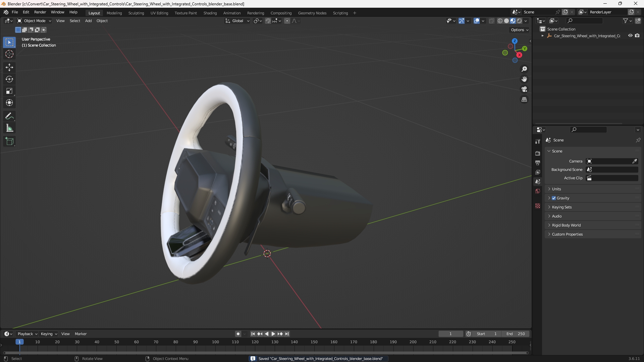Open the Keying popover in timeline
Screen dimensions: 644x362
[49, 334]
